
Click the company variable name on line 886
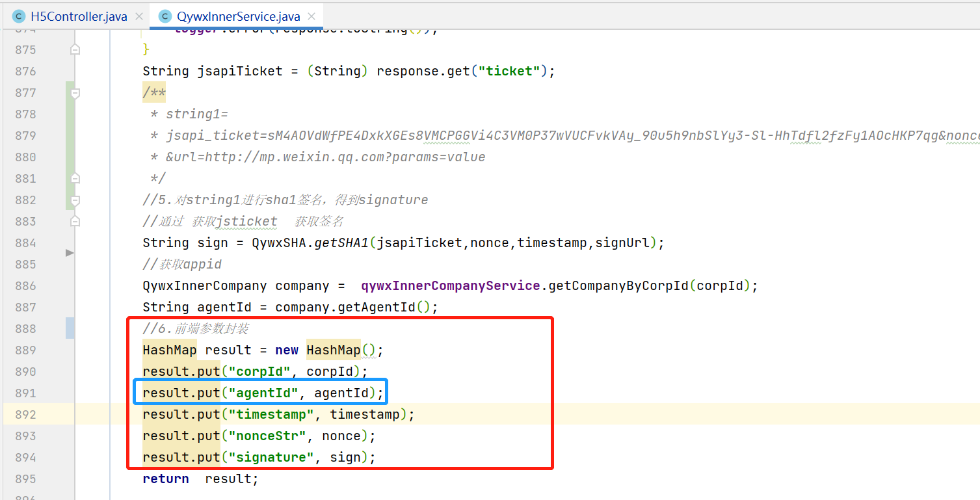coord(302,285)
